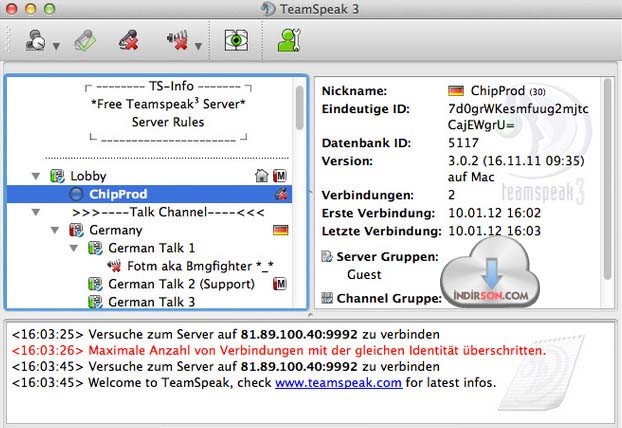
Task: Select German Talk 2 (Support) channel
Action: coord(181,284)
